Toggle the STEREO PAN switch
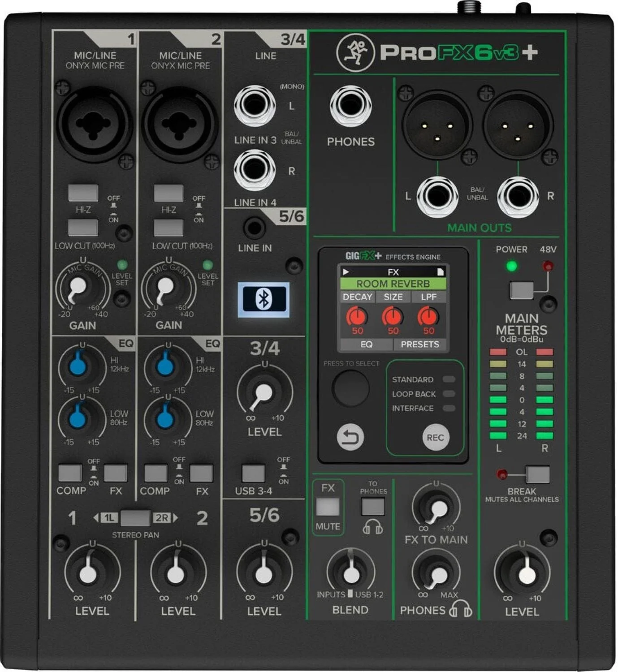618x672 pixels. [135, 518]
